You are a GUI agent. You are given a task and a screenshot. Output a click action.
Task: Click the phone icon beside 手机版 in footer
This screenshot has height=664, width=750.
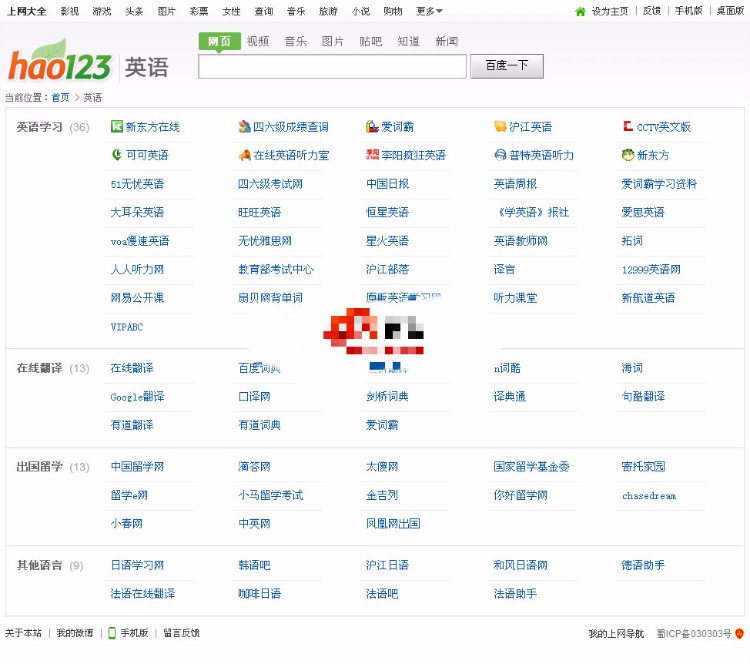coord(112,633)
